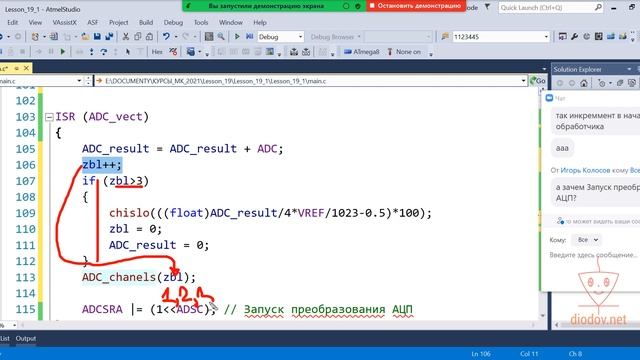
Task: Click the 'Ln 106' status bar entry
Action: click(481, 354)
